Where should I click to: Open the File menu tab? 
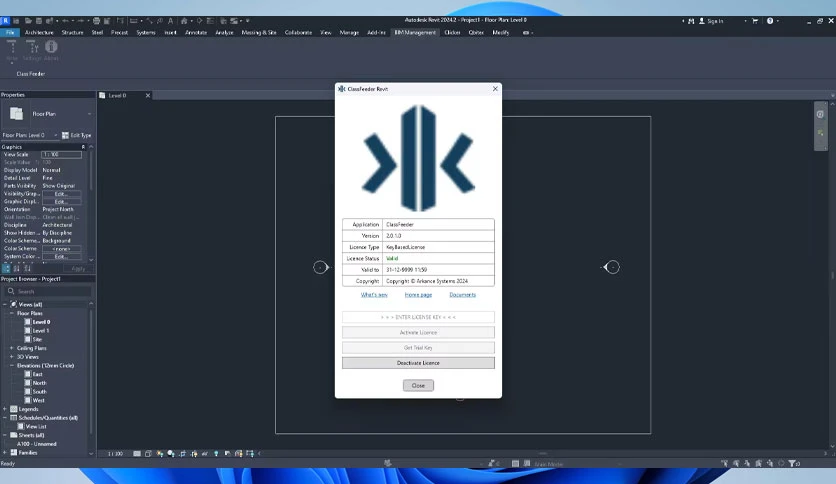click(10, 33)
